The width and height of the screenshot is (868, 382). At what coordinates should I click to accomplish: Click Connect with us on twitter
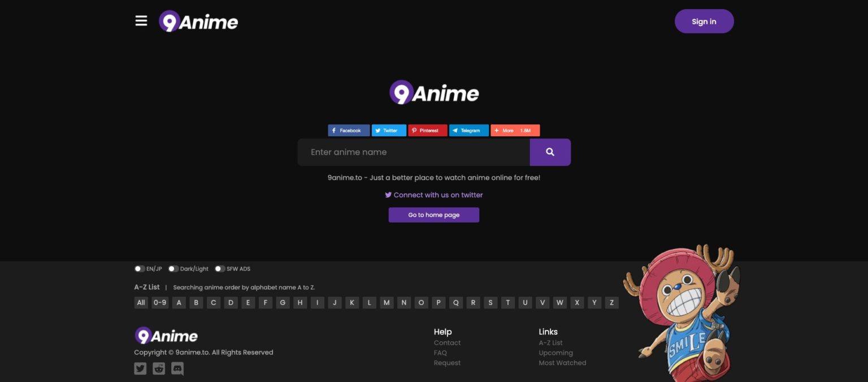click(433, 194)
